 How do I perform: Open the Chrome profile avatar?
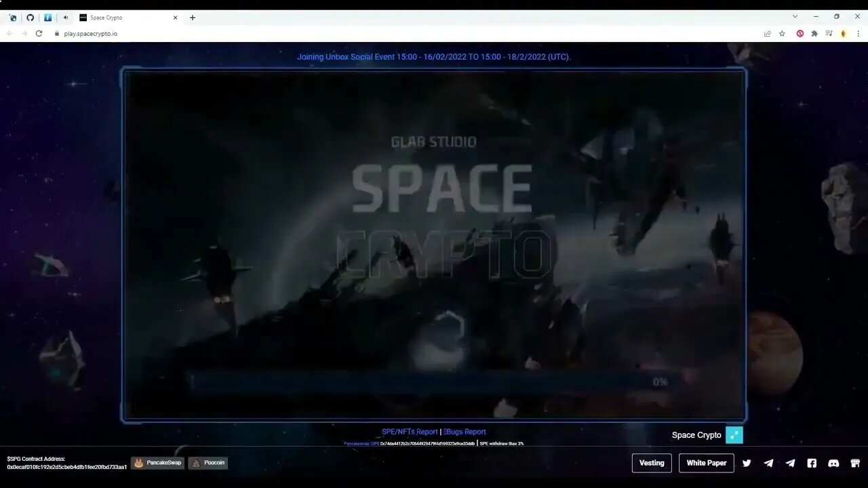tap(844, 33)
